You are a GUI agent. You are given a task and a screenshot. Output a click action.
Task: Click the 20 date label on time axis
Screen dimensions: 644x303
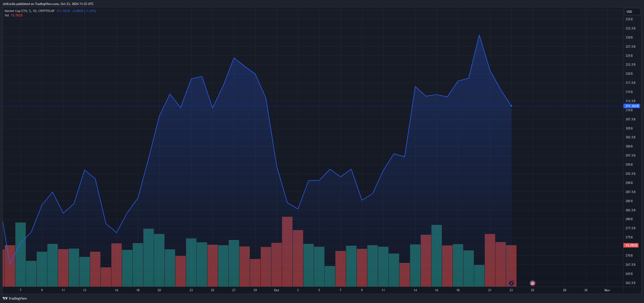(159, 290)
